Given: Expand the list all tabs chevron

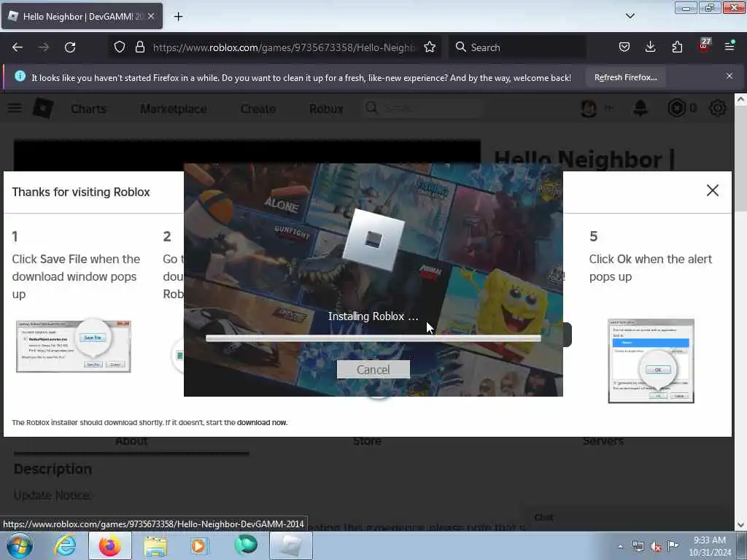Looking at the screenshot, I should click(x=630, y=16).
